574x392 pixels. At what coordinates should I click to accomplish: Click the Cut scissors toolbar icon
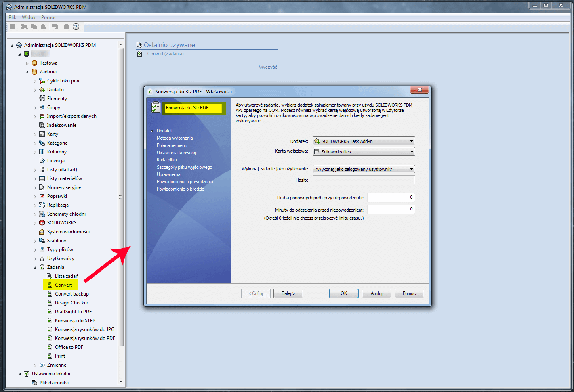25,27
